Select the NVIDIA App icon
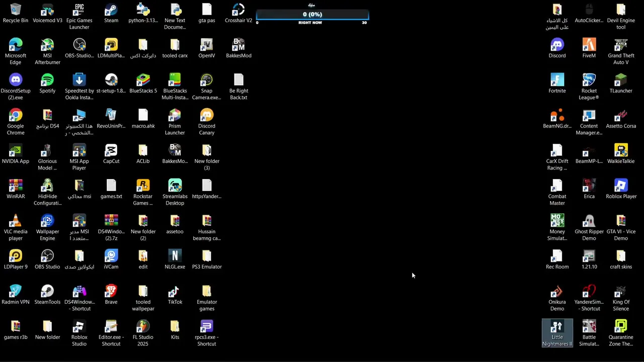Image resolution: width=644 pixels, height=362 pixels. (16, 154)
